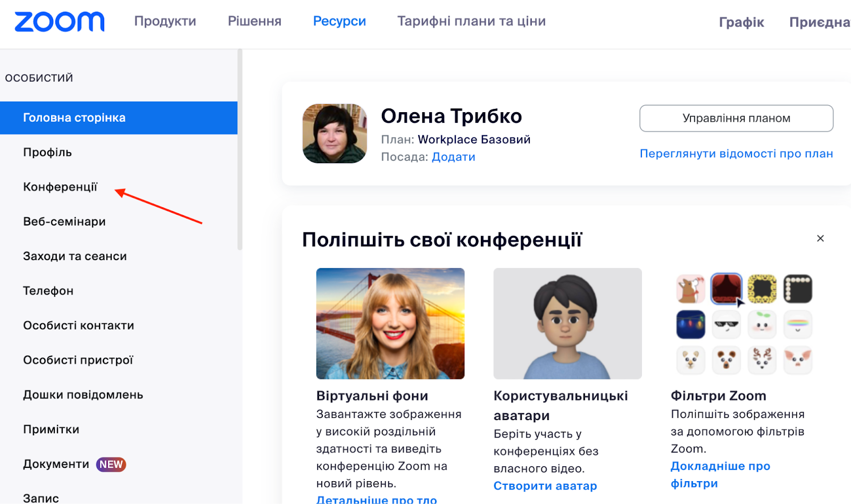The height and width of the screenshot is (504, 851).
Task: Click the Користувальницькі аватари heading
Action: [x=561, y=406]
